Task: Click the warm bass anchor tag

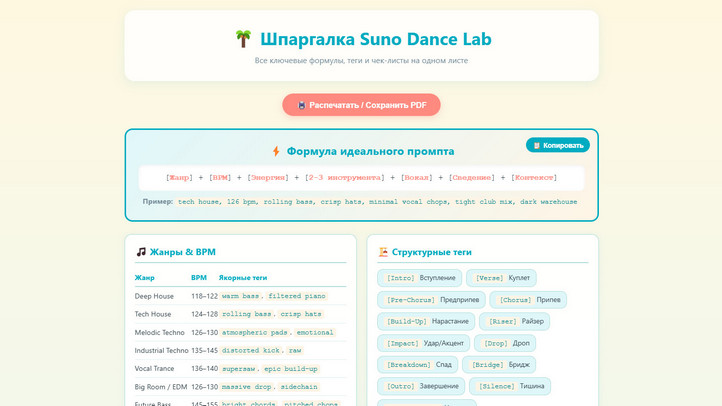Action: (240, 296)
